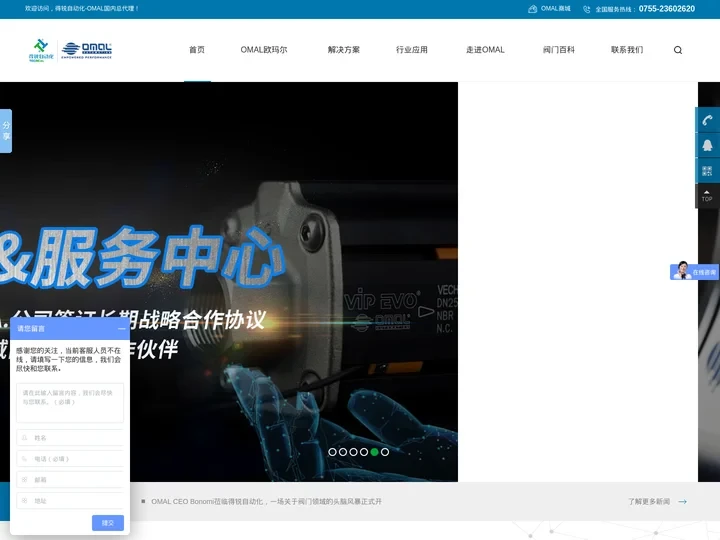
Task: Click the hotline number 0755-23602620
Action: (667, 9)
